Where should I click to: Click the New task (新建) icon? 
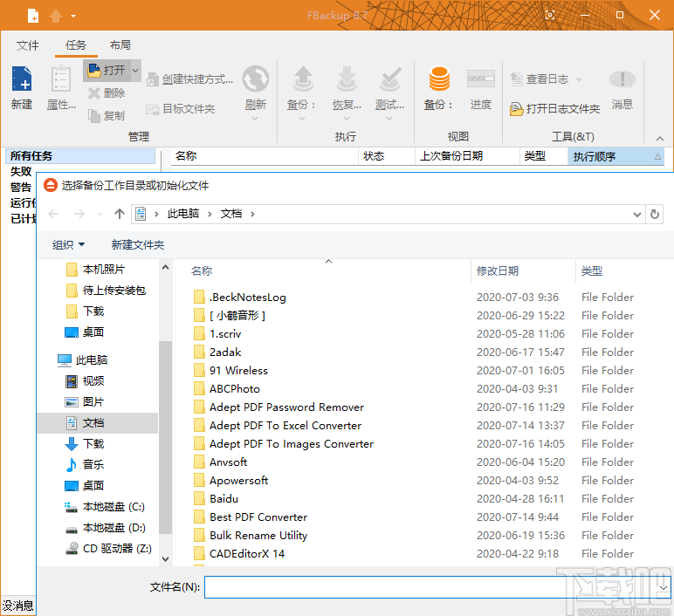[x=22, y=79]
